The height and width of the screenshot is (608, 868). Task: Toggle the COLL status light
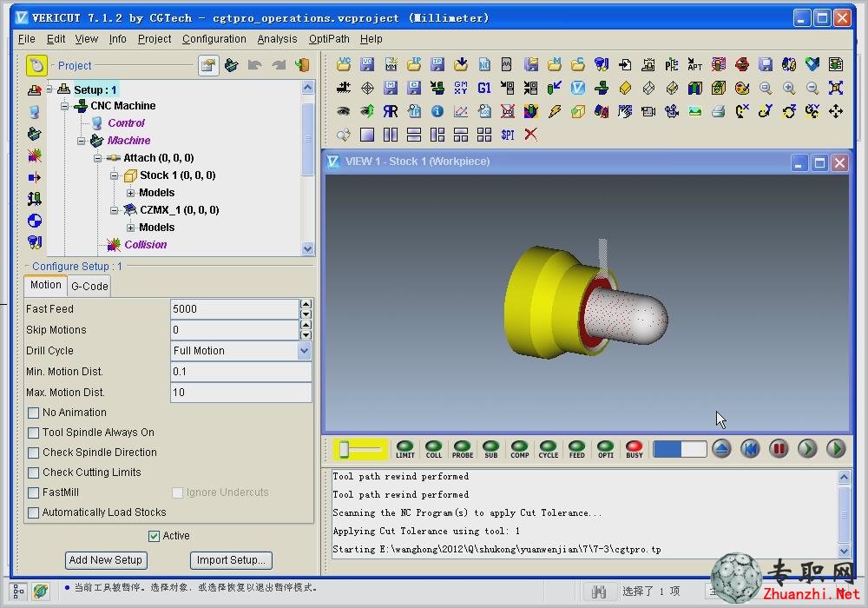pos(433,448)
